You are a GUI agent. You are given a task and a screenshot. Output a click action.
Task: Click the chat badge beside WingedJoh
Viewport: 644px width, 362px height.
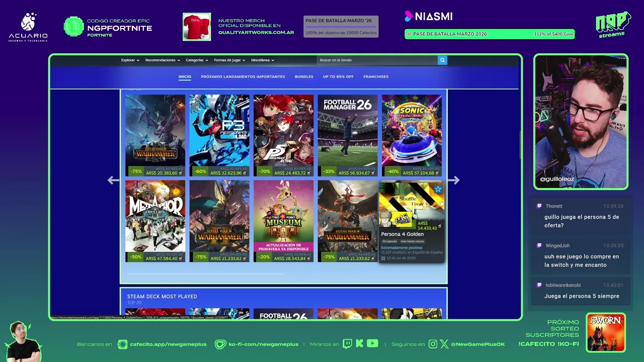[539, 246]
